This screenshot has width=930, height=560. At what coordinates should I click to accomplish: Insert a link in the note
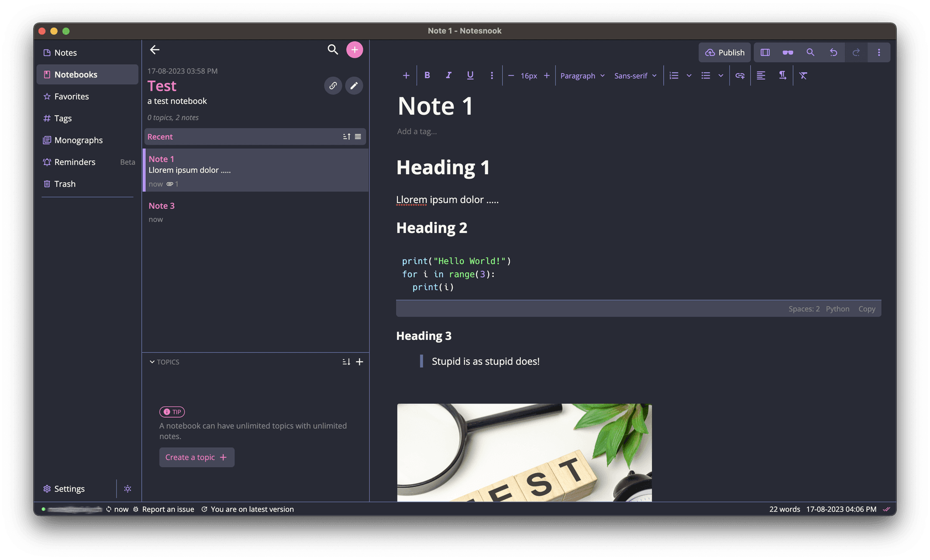(x=740, y=76)
